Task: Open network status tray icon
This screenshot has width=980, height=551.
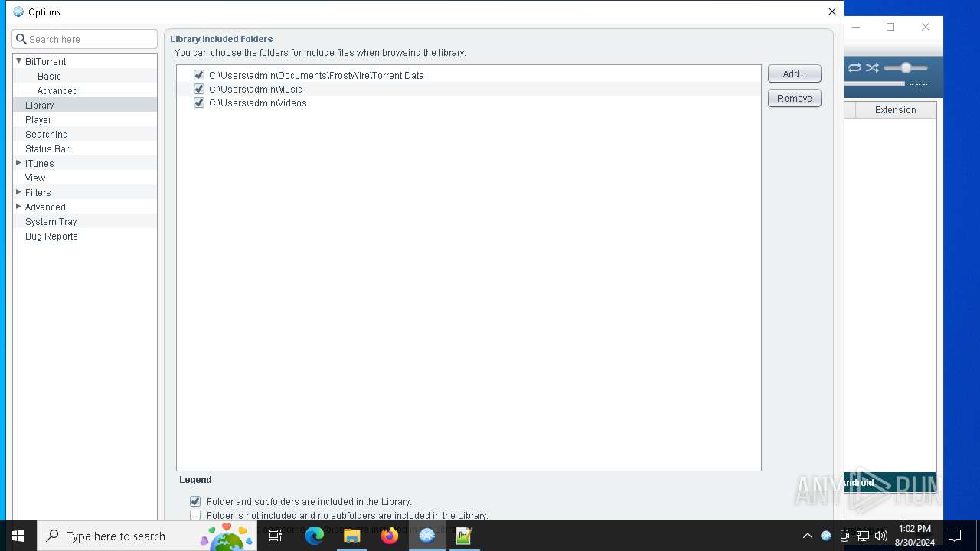Action: [863, 536]
